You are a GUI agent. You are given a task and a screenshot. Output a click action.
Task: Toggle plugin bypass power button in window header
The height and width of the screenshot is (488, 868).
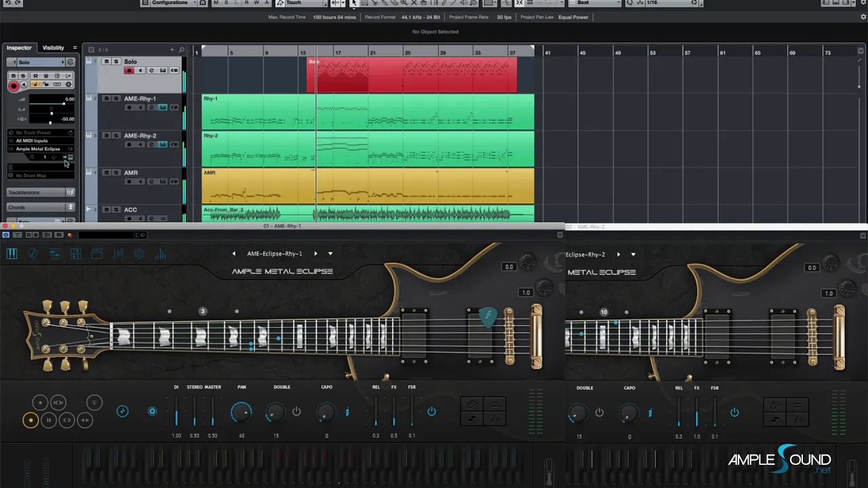coord(6,235)
